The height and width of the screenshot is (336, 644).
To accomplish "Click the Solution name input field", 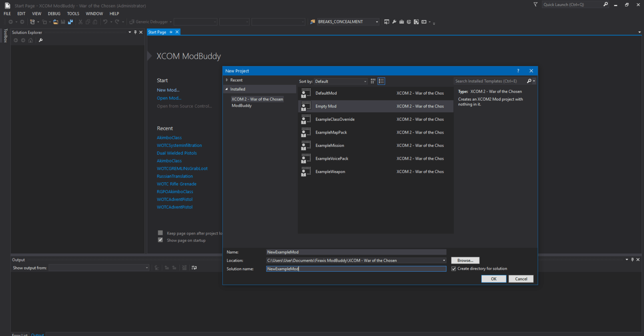I will point(356,269).
